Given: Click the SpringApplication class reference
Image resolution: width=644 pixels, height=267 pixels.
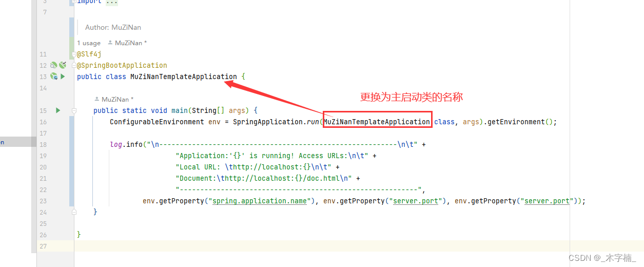Looking at the screenshot, I should [268, 122].
